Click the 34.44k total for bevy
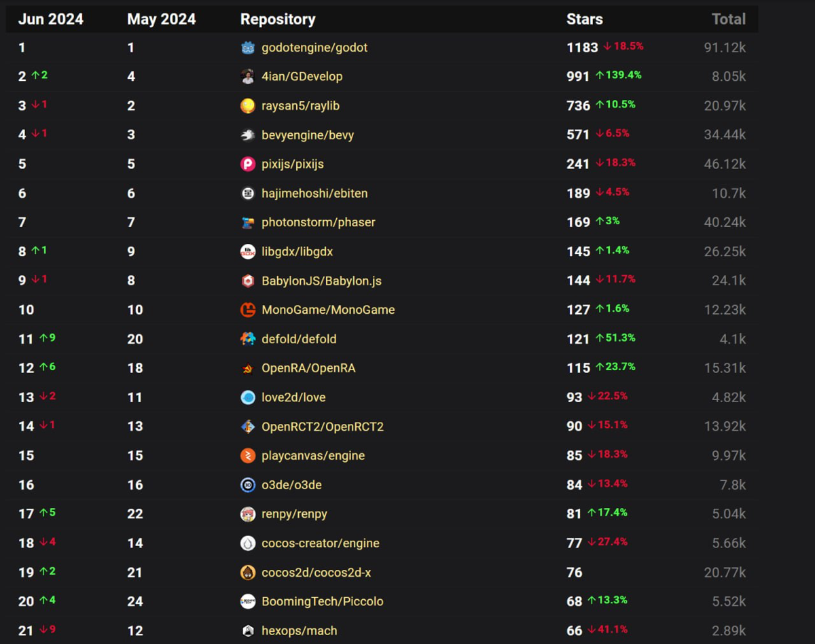 coord(725,135)
